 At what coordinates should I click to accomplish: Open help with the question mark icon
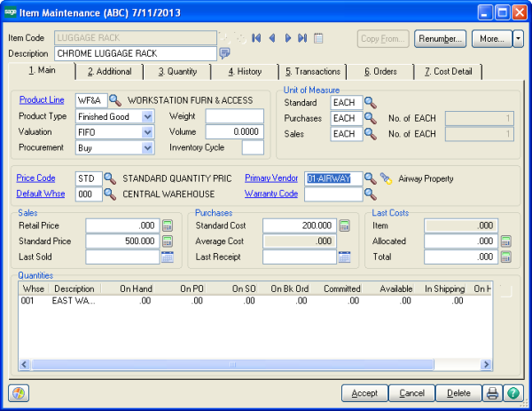[x=512, y=393]
